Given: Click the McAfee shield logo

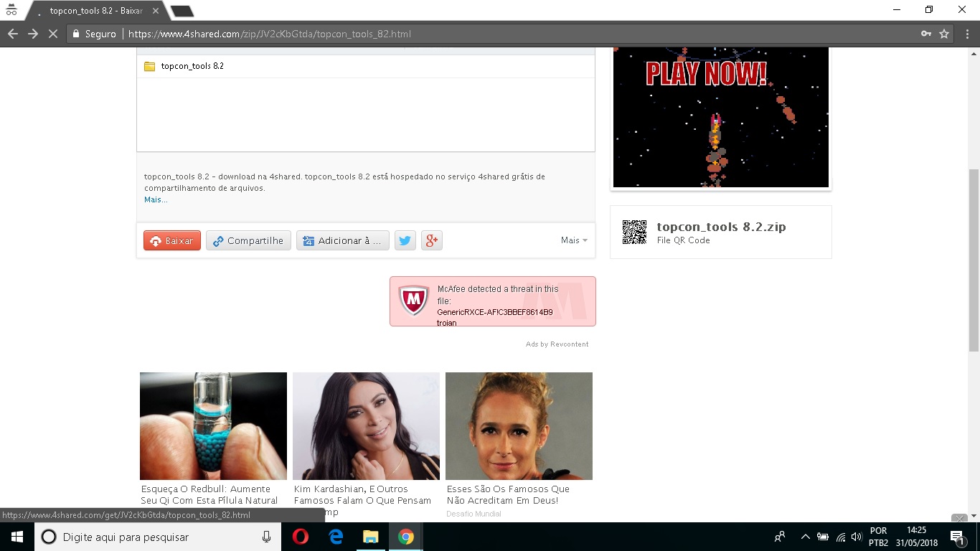Looking at the screenshot, I should 413,301.
